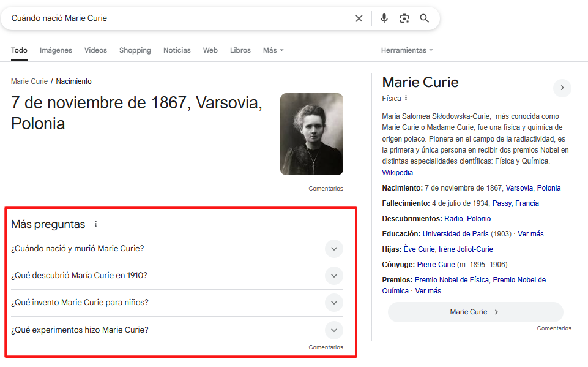This screenshot has width=588, height=367.
Task: Open the Más dropdown in search tabs
Action: pos(273,50)
